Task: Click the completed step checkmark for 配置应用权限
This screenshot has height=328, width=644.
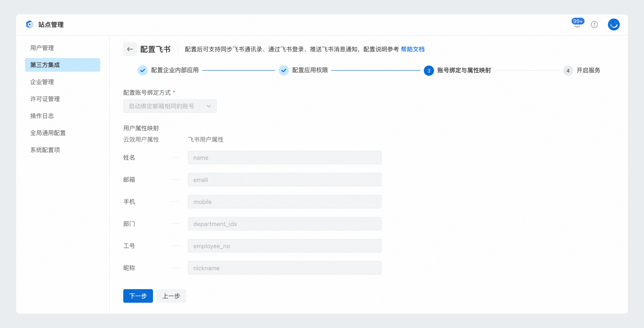Action: 284,70
